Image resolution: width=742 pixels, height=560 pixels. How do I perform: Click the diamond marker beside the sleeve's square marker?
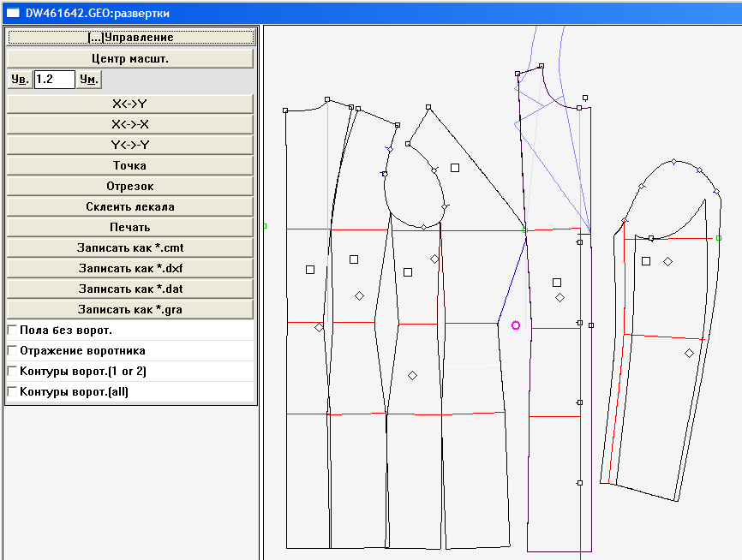pyautogui.click(x=667, y=261)
